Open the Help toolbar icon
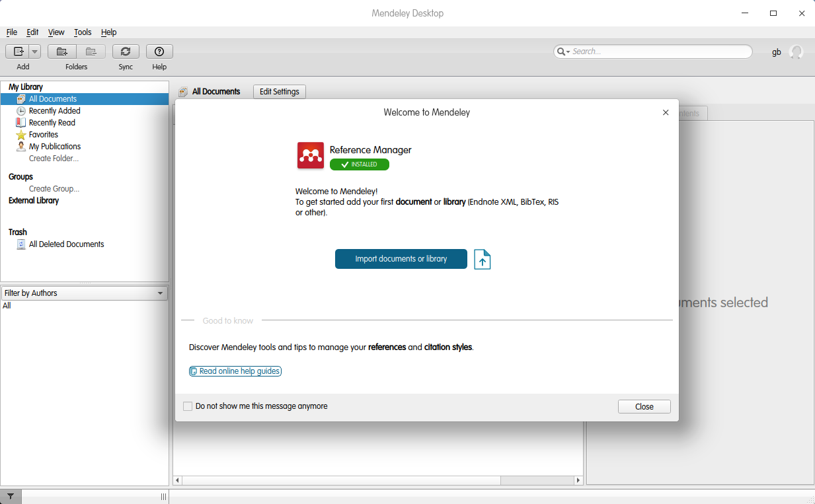Image resolution: width=815 pixels, height=504 pixels. pyautogui.click(x=159, y=52)
